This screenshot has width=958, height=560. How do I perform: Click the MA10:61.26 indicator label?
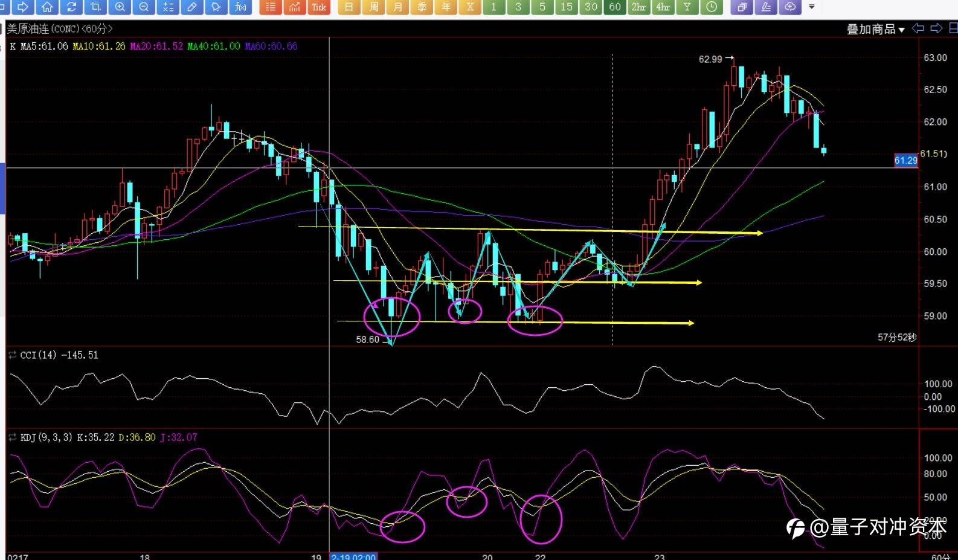tap(99, 46)
